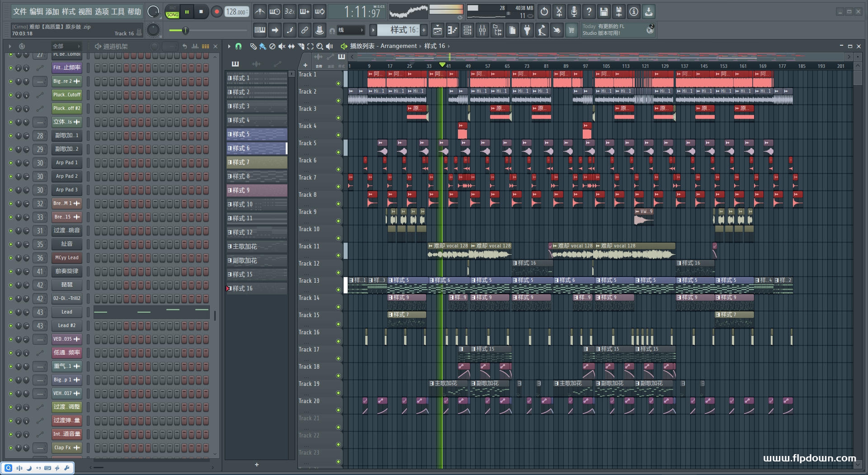Click the help question mark icon
Screen dimensions: 868x475
coord(589,12)
